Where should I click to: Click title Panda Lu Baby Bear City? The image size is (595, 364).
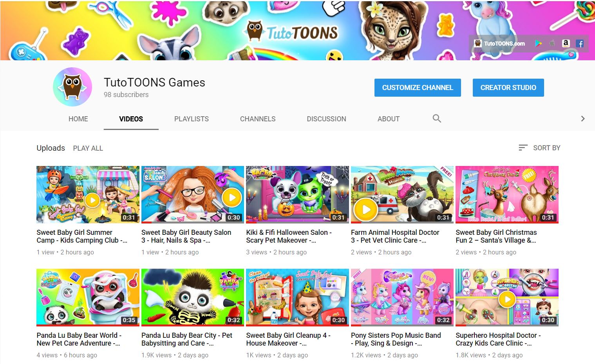click(187, 339)
